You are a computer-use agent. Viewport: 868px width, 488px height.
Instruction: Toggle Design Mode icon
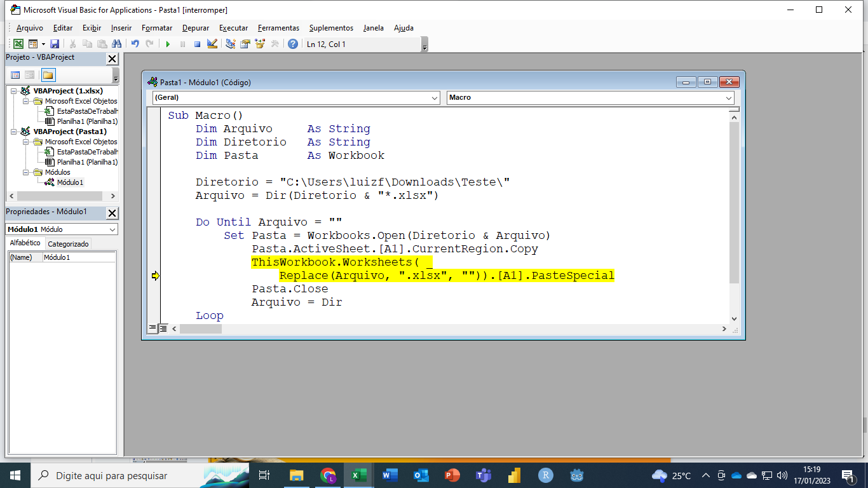click(x=212, y=44)
